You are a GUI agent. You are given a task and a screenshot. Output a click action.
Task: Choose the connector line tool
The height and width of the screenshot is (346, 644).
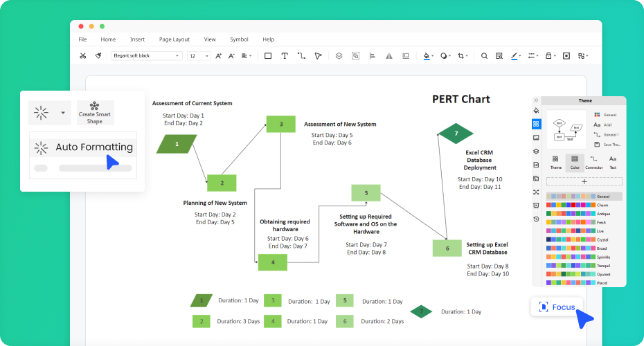301,55
